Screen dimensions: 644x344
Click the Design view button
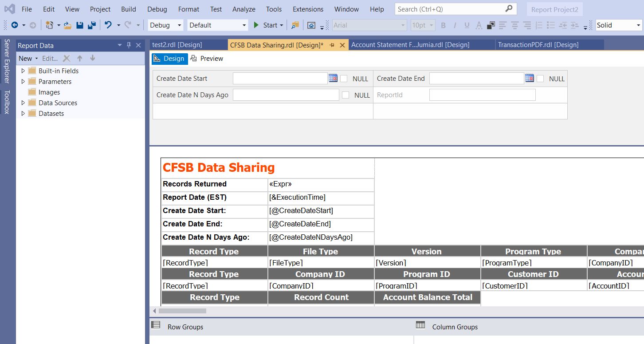(170, 59)
